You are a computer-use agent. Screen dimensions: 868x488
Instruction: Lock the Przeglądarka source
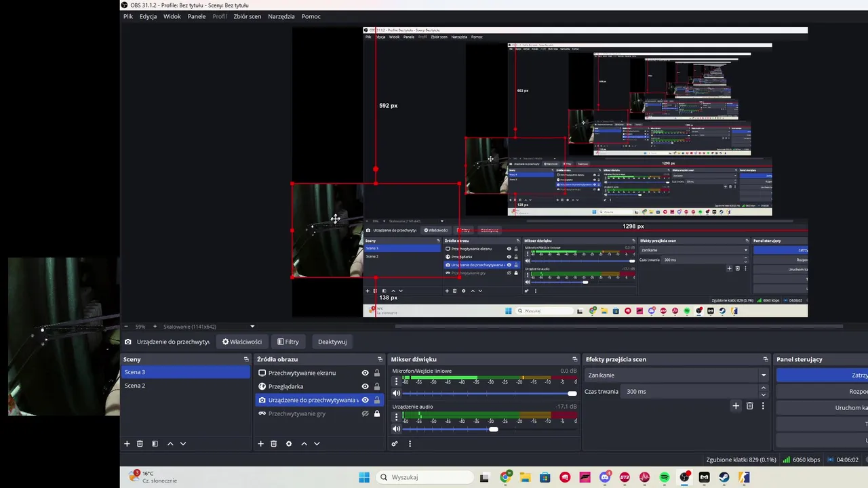tap(377, 386)
